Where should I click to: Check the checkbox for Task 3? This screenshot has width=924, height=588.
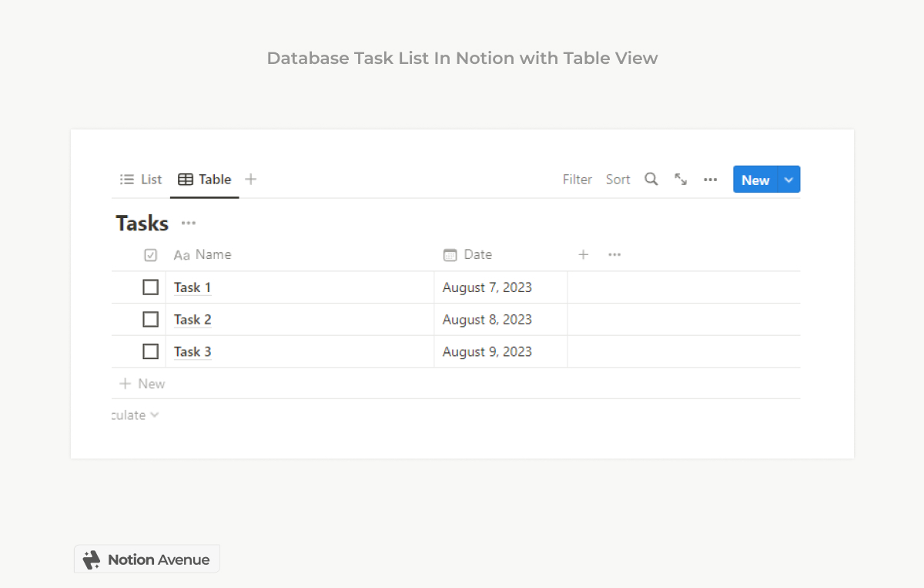coord(150,351)
